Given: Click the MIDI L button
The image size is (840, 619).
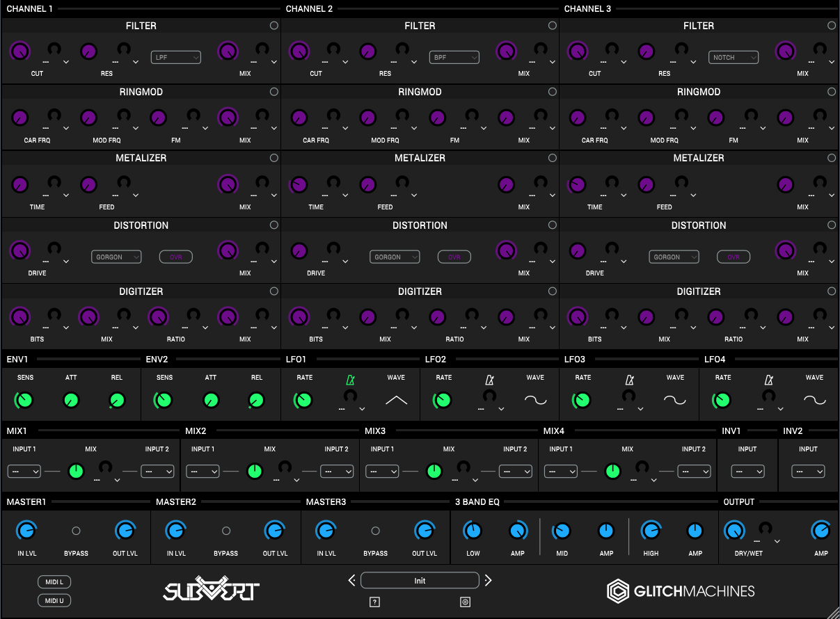Looking at the screenshot, I should (54, 581).
